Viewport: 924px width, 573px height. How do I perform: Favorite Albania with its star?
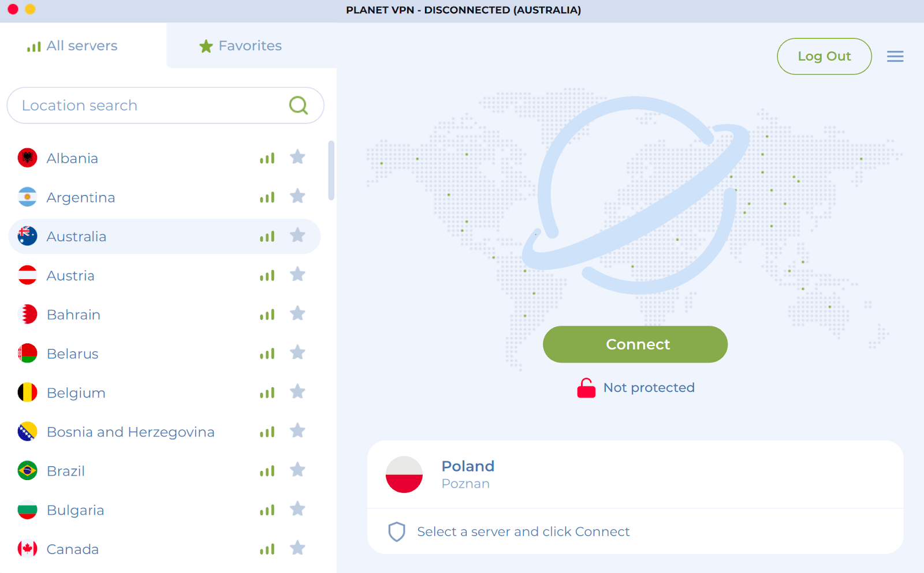point(297,157)
